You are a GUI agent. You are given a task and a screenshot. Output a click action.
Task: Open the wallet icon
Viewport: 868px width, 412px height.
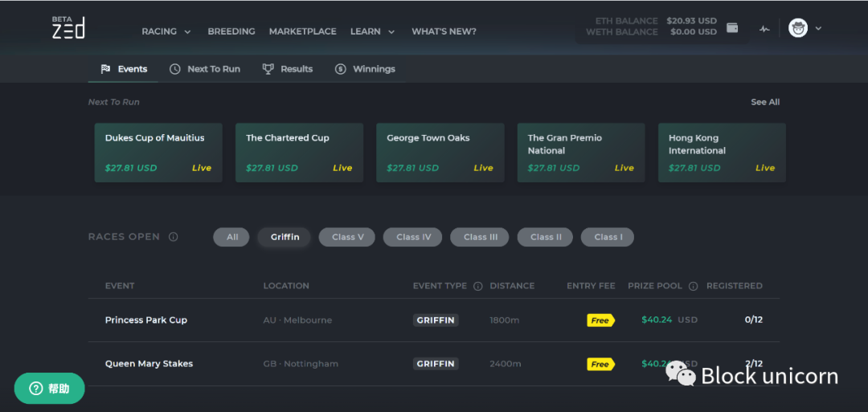(732, 27)
